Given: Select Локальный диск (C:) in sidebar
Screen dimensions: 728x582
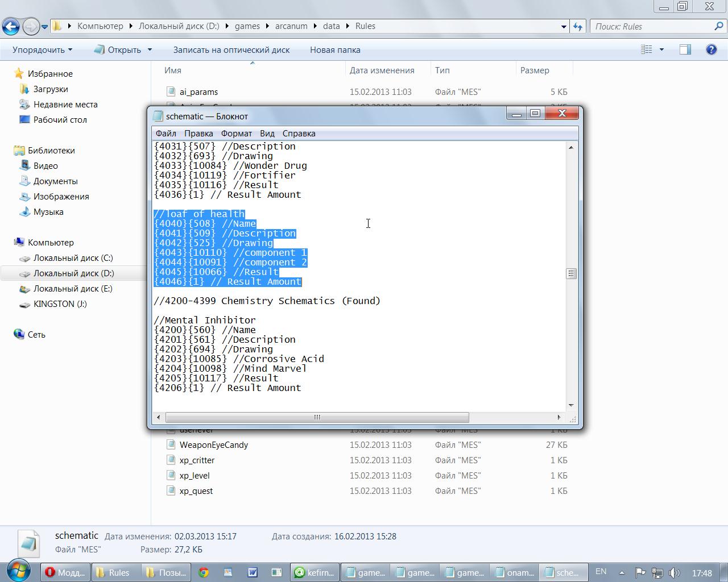Looking at the screenshot, I should (x=73, y=258).
